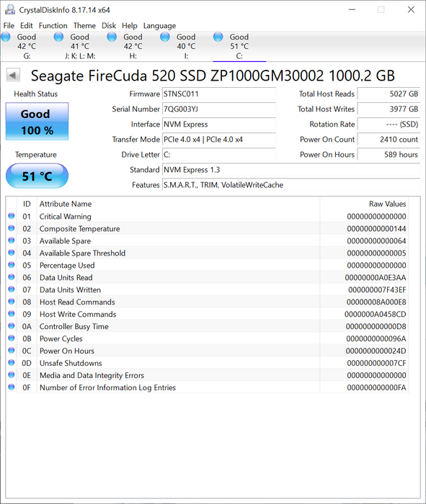Click the Serial Number field 7QG003YJ

(219, 109)
